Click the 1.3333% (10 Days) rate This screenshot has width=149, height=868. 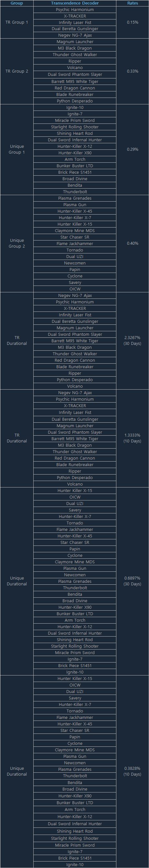(133, 438)
